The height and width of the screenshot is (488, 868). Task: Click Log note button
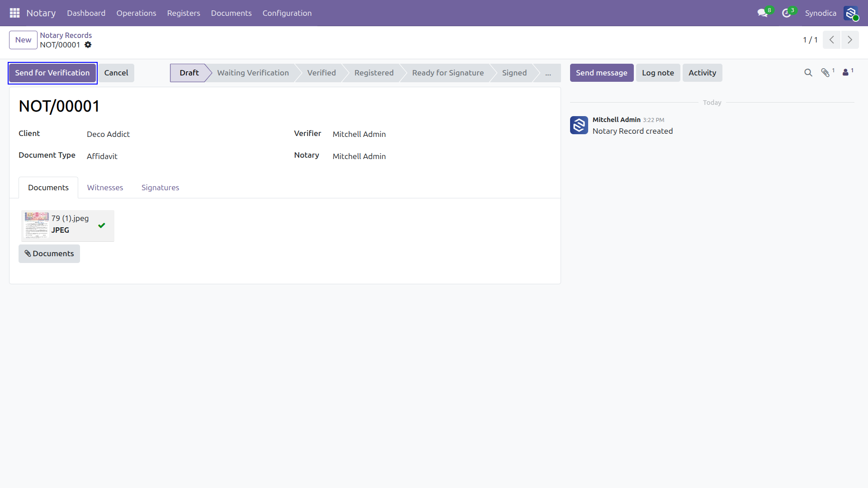(658, 73)
